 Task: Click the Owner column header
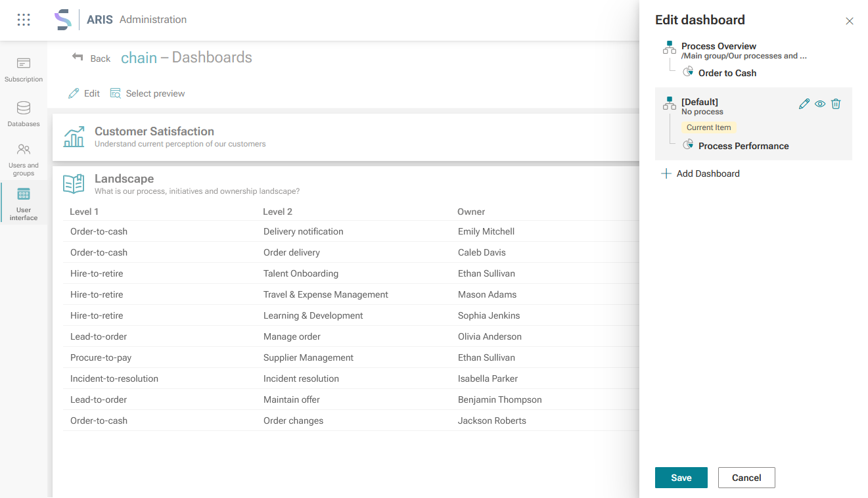coord(471,212)
